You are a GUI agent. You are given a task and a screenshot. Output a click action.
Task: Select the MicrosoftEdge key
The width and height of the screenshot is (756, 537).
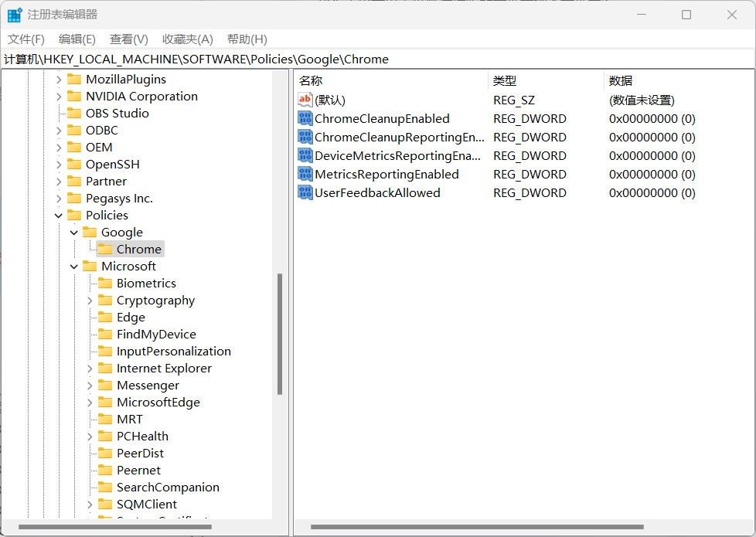point(158,402)
